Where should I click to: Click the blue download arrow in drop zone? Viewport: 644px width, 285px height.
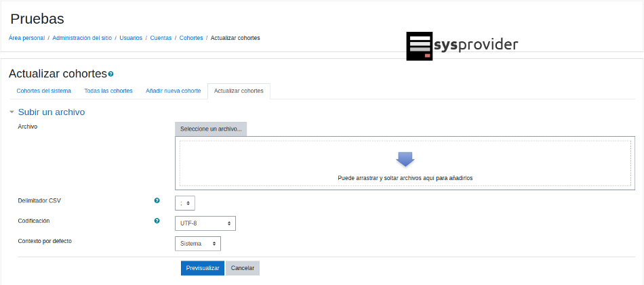click(x=405, y=159)
